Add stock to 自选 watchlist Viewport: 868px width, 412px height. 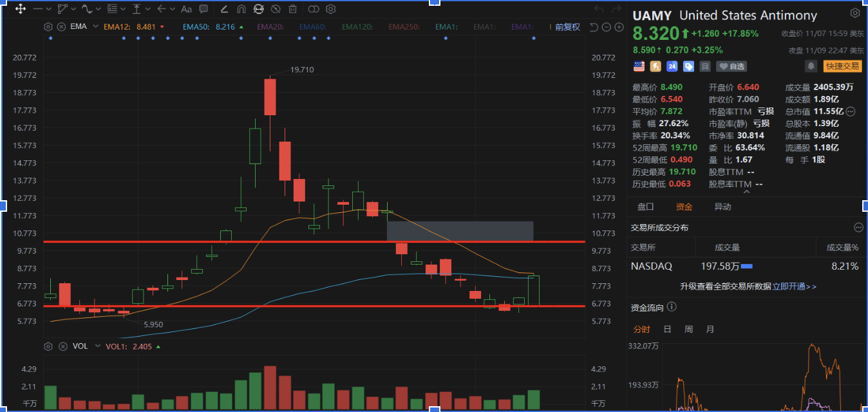(x=732, y=66)
